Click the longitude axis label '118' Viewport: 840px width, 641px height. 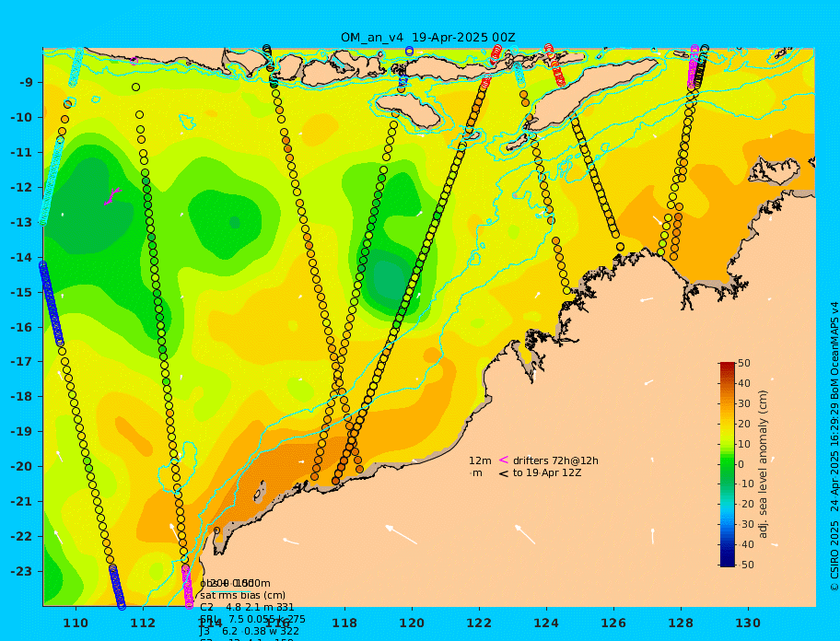[x=344, y=623]
